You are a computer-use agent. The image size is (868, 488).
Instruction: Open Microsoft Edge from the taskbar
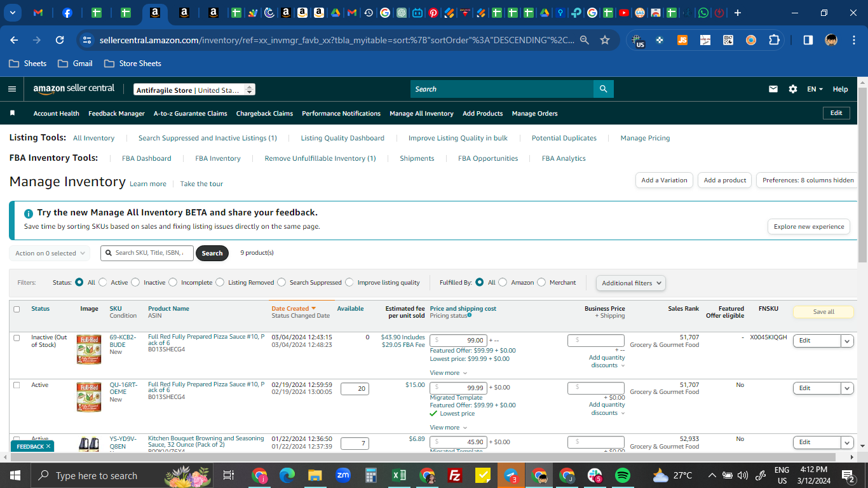(x=287, y=475)
